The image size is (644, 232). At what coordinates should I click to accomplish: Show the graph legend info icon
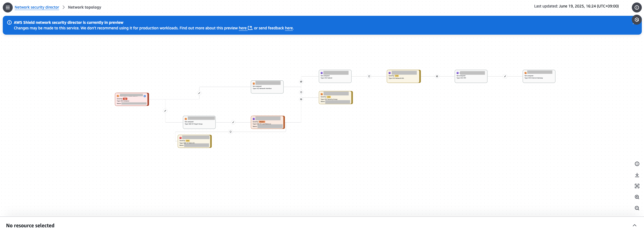(637, 164)
